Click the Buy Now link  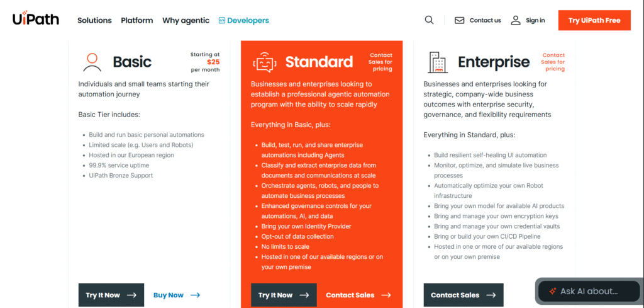click(176, 295)
